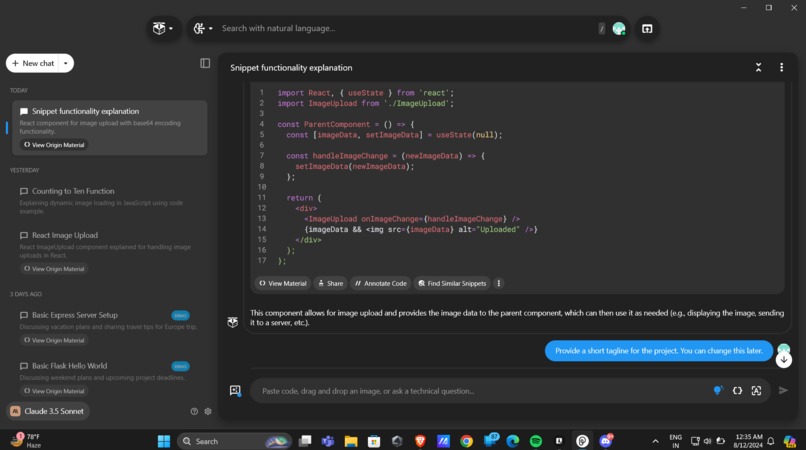Screen dimensions: 806x450
Task: Click Annotate Code below the snippet
Action: coord(380,283)
